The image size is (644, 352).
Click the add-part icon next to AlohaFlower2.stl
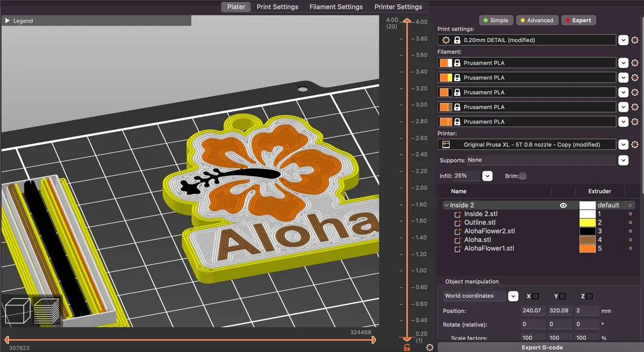click(x=458, y=231)
